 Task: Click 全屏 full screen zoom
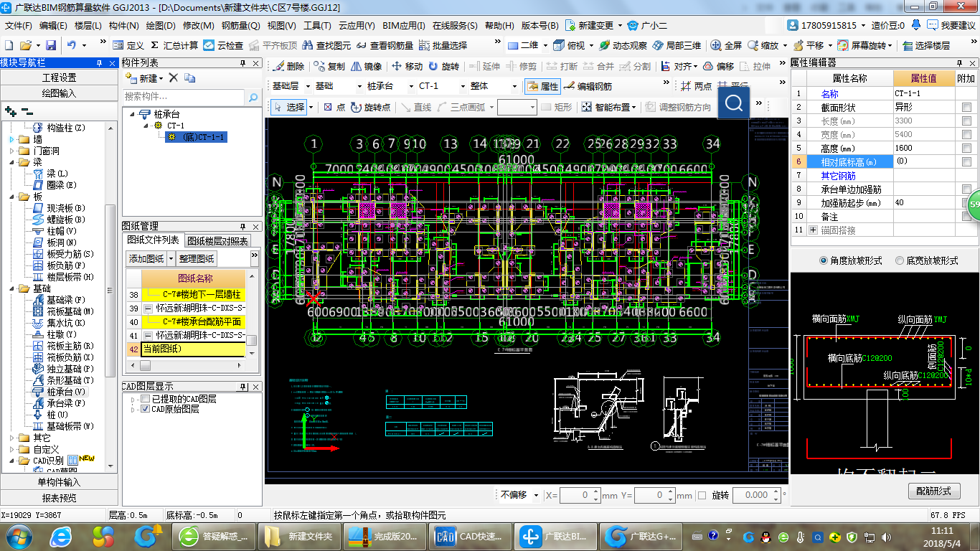point(726,45)
